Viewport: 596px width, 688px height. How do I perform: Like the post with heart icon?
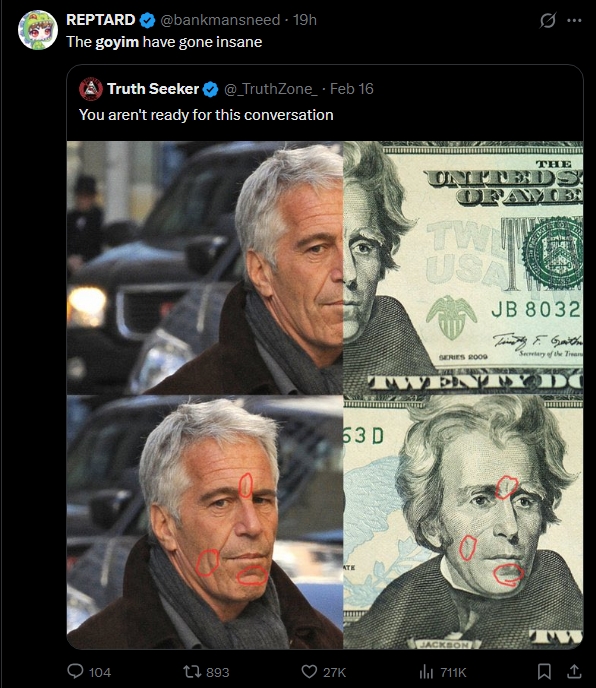[x=309, y=671]
